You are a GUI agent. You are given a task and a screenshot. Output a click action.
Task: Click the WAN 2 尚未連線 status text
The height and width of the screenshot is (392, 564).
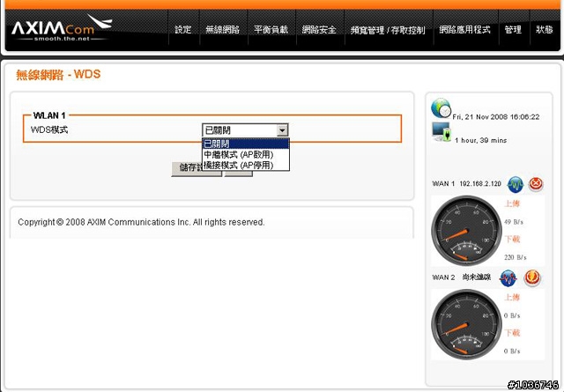tap(477, 277)
